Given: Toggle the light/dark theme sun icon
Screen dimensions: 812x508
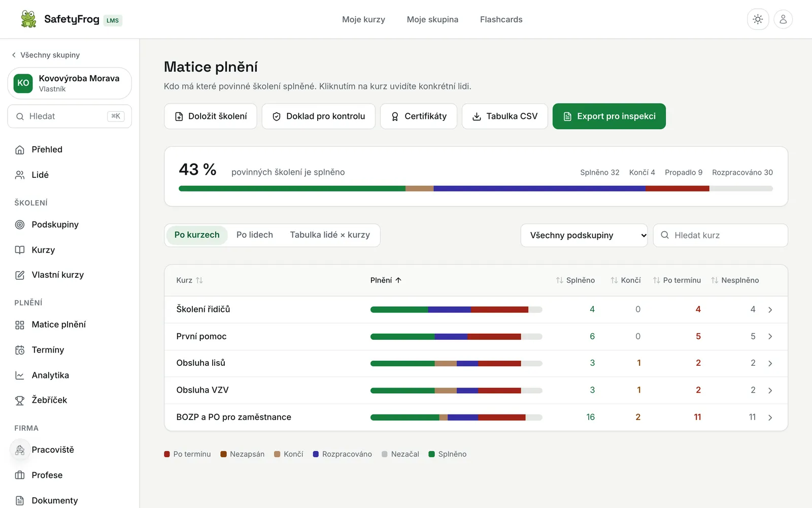Looking at the screenshot, I should [758, 19].
